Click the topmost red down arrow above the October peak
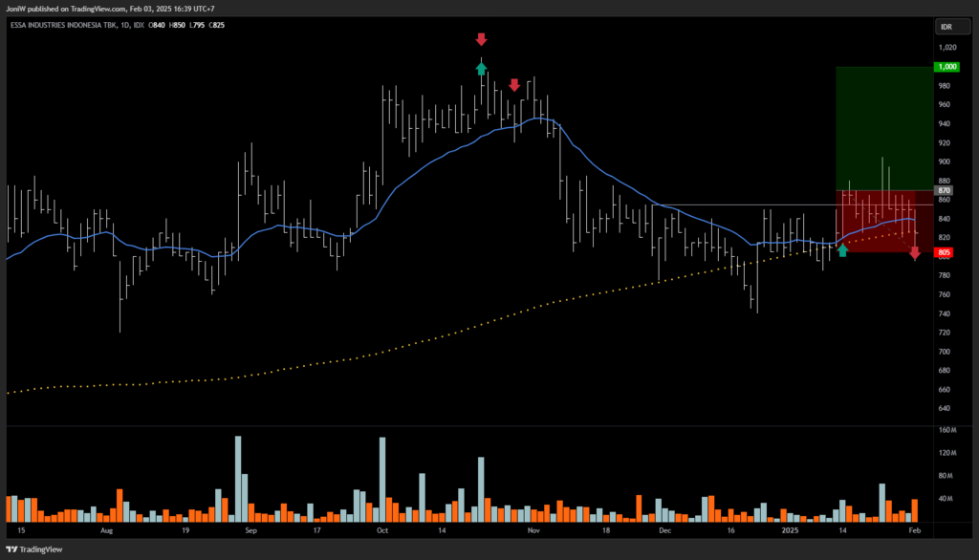Image resolution: width=979 pixels, height=560 pixels. coord(481,39)
